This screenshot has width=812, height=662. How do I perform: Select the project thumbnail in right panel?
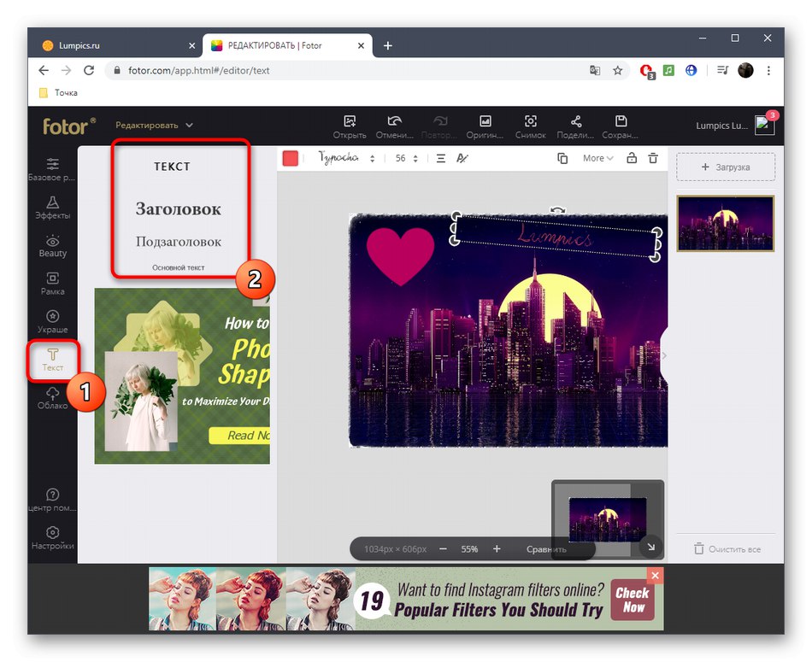725,223
